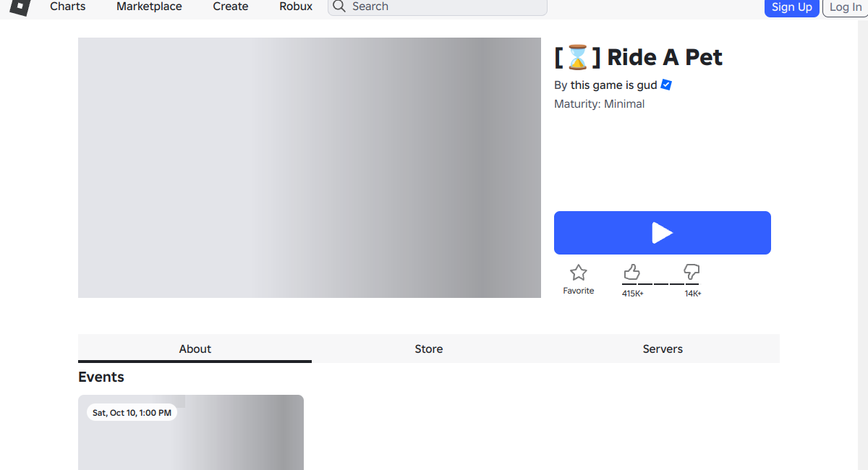Go to Marketplace

pyautogui.click(x=149, y=7)
